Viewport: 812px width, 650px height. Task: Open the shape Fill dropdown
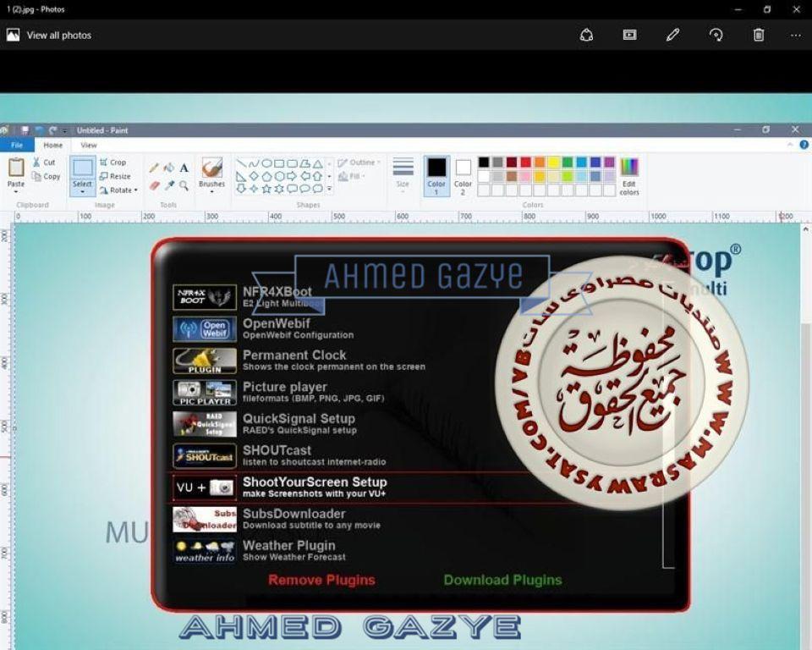tap(352, 176)
